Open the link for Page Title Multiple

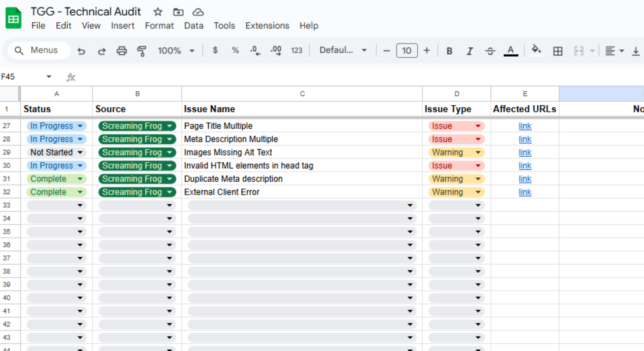click(x=525, y=126)
